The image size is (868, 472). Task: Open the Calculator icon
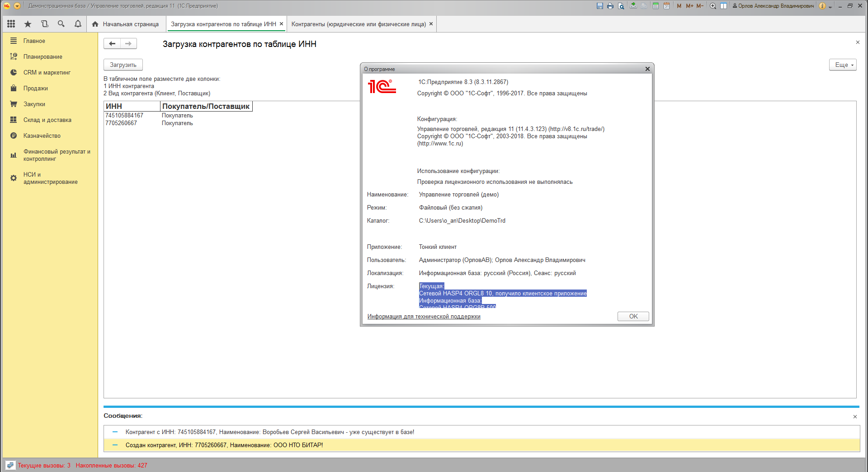tap(656, 6)
